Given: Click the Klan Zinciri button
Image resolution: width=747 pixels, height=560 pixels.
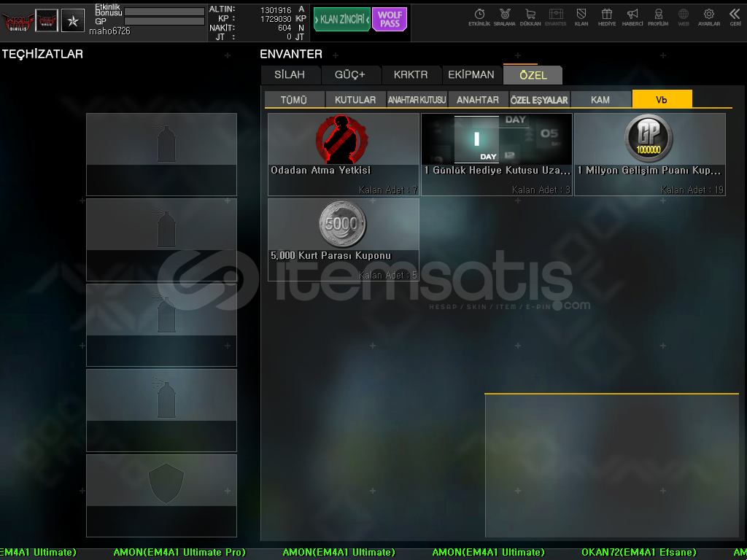Looking at the screenshot, I should coord(341,20).
